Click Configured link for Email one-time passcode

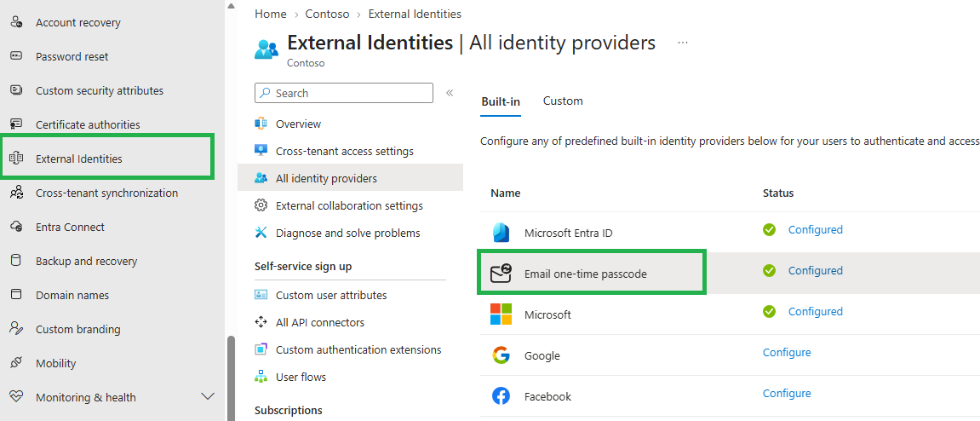pos(815,270)
